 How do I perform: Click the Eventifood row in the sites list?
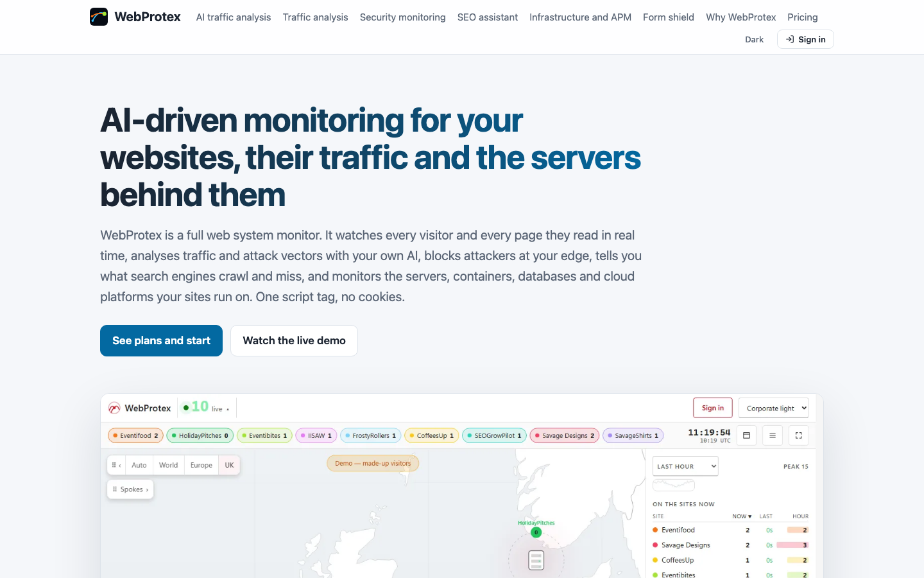pos(730,530)
